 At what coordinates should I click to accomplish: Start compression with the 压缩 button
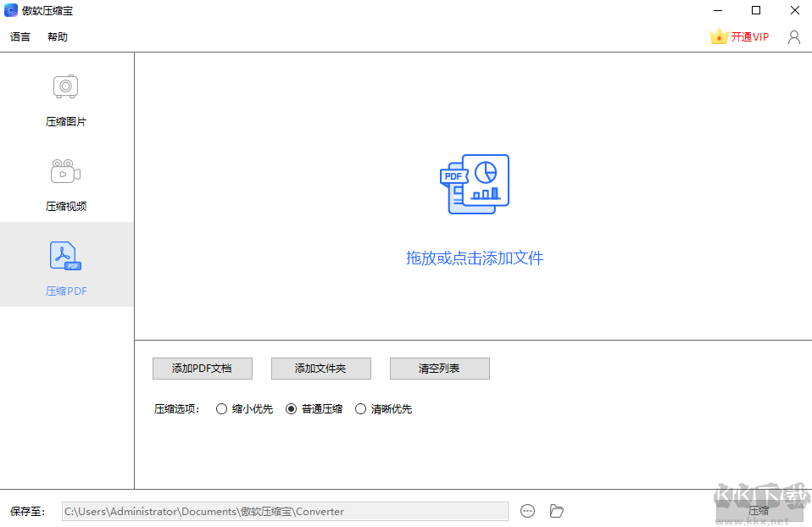pyautogui.click(x=760, y=511)
